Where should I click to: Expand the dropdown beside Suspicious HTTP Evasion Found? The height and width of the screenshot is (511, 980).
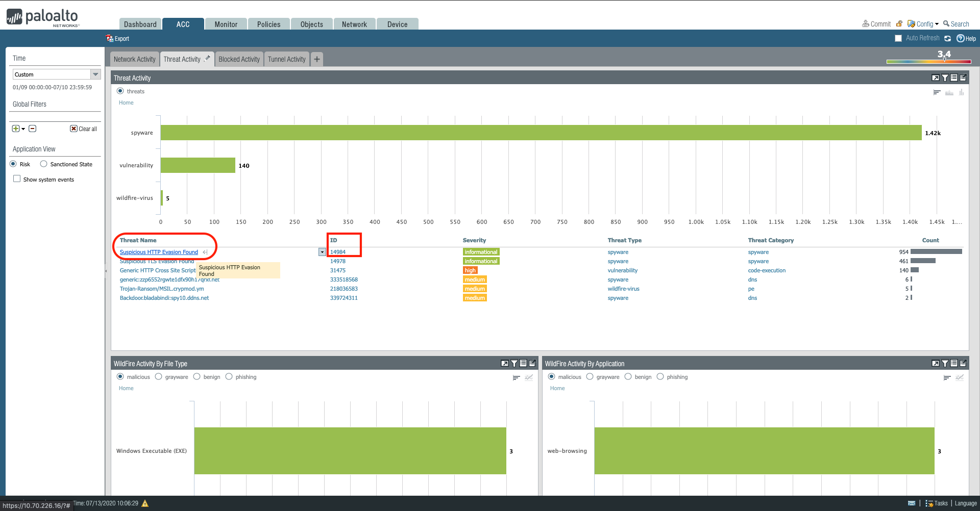[322, 251]
